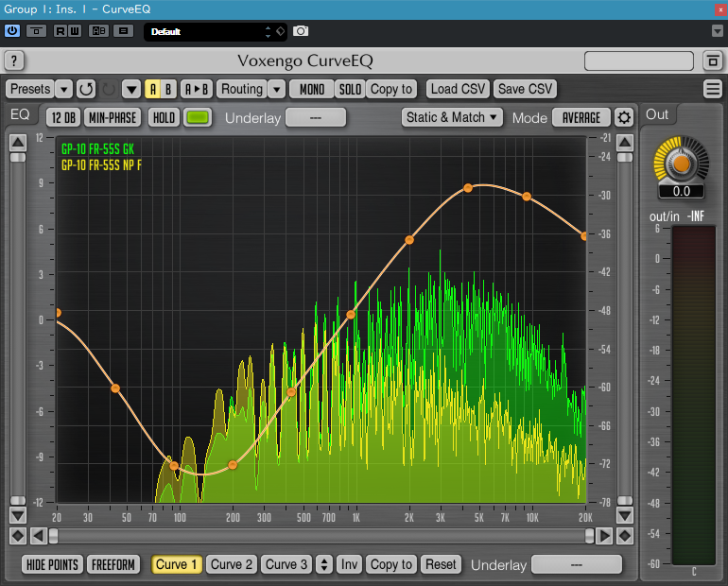Image resolution: width=728 pixels, height=586 pixels.
Task: Click left vertical scroll up arrow
Action: [18, 143]
